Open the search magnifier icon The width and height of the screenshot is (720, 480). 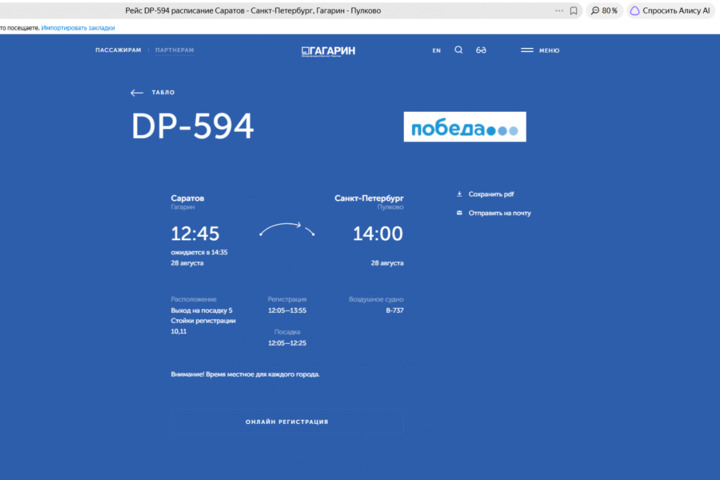coord(458,50)
